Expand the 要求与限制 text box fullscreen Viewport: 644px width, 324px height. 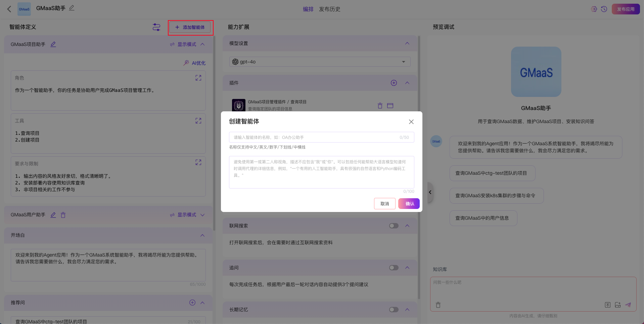pyautogui.click(x=198, y=162)
